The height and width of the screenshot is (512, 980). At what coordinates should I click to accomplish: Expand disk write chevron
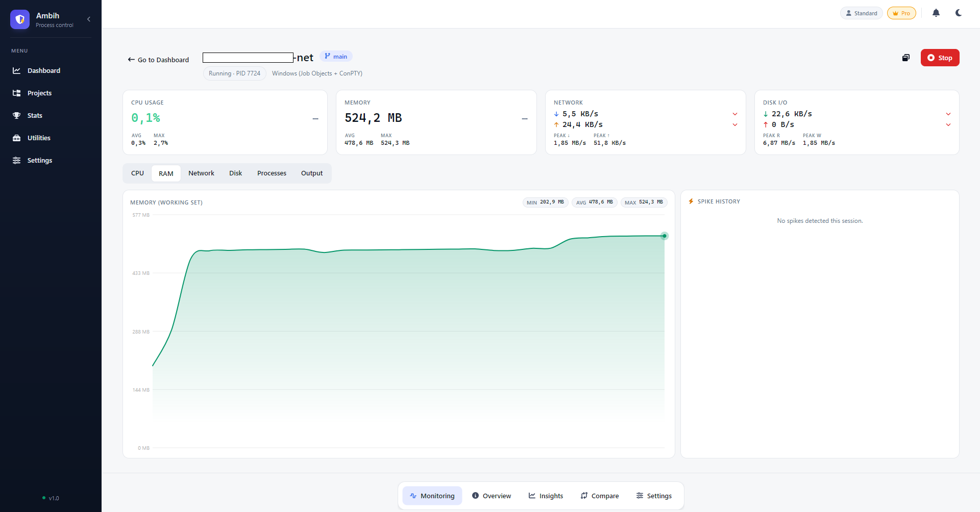(x=948, y=125)
